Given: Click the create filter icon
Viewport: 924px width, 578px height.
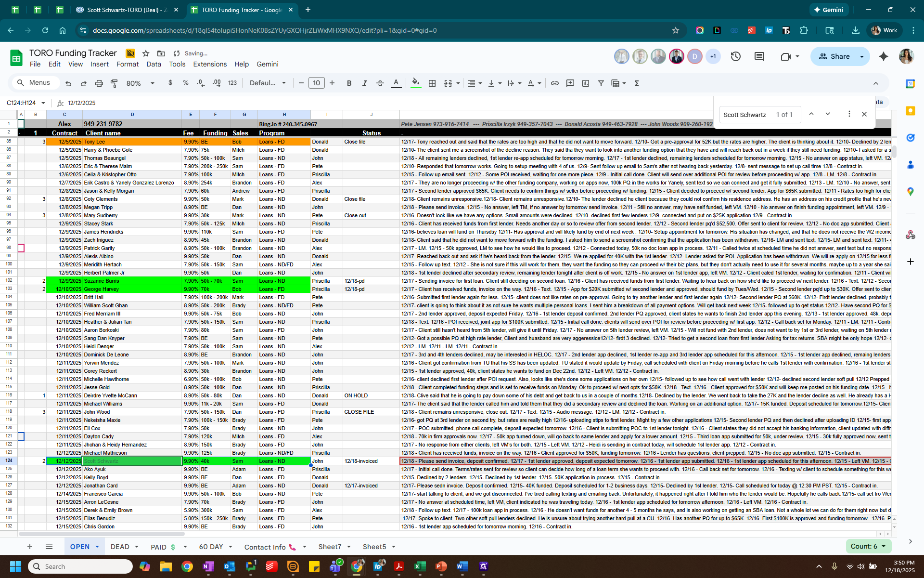Looking at the screenshot, I should (x=601, y=83).
